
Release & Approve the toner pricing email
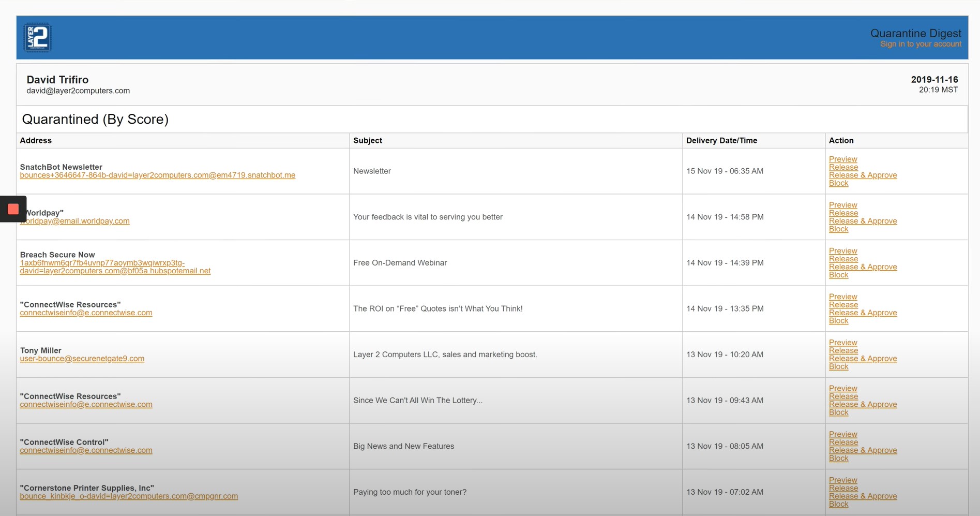pyautogui.click(x=863, y=496)
